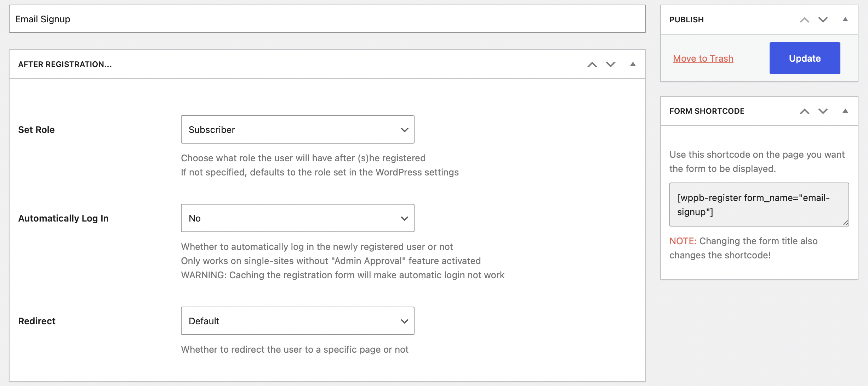Collapse the PUBLISH panel
Viewport: 868px width, 386px height.
point(846,20)
